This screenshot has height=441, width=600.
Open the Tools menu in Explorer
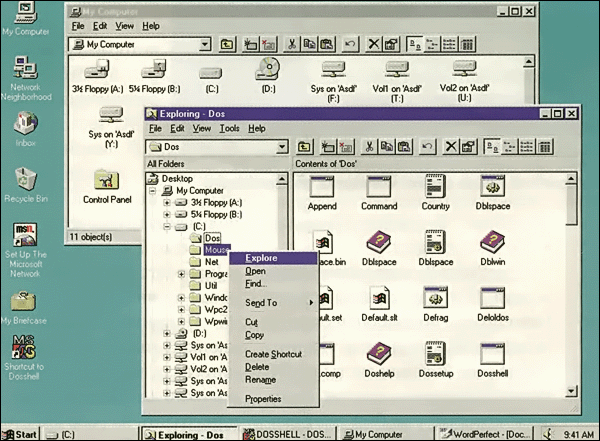point(229,129)
